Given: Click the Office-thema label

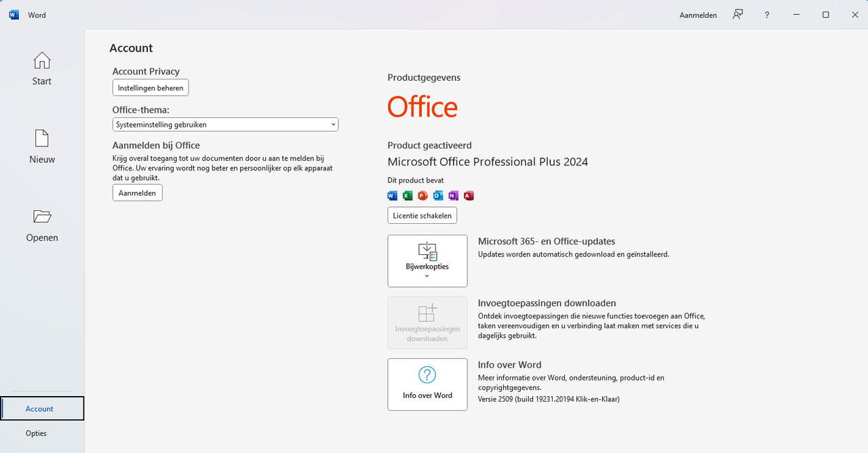Looking at the screenshot, I should [x=141, y=109].
